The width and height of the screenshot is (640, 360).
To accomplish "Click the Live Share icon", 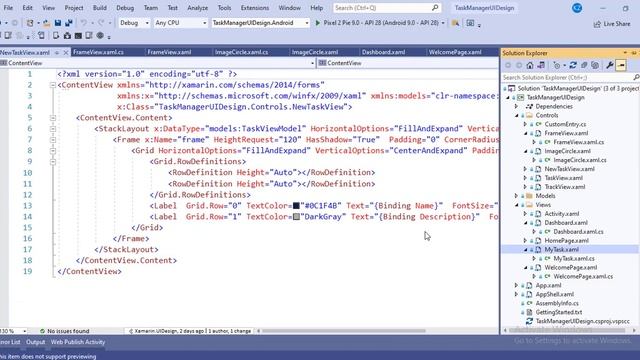I will pos(597,24).
